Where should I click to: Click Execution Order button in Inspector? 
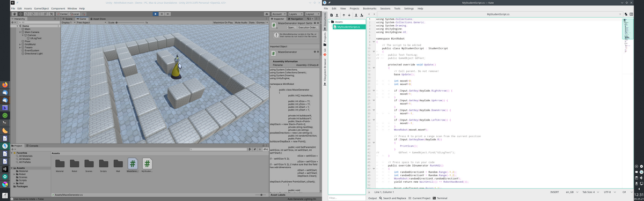(308, 27)
